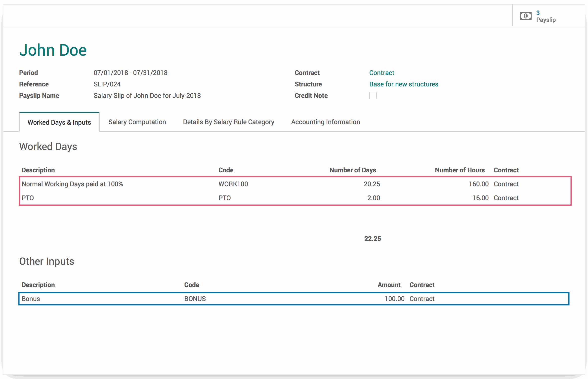
Task: Select the Bonus description cell
Action: pos(31,299)
